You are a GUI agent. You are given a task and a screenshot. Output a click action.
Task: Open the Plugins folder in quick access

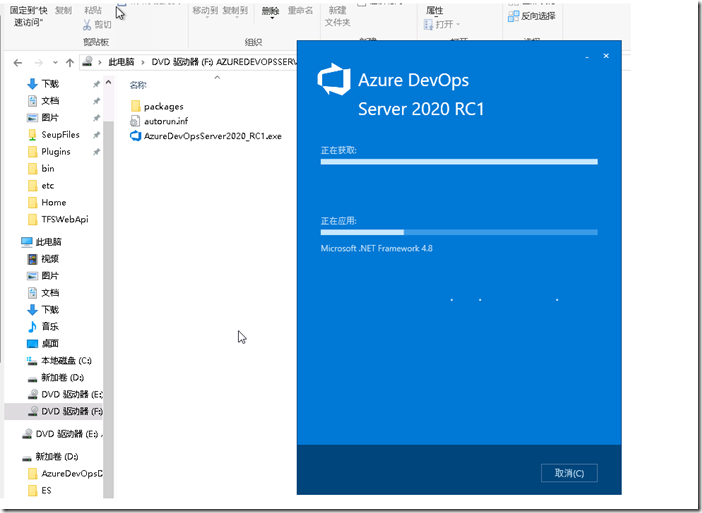[56, 152]
